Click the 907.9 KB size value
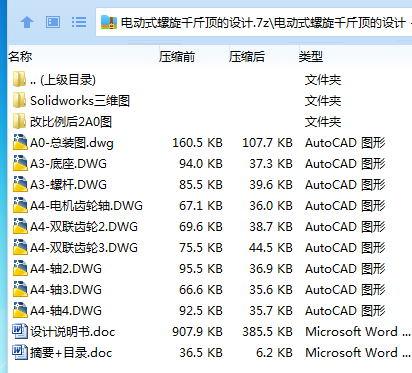 (x=197, y=332)
